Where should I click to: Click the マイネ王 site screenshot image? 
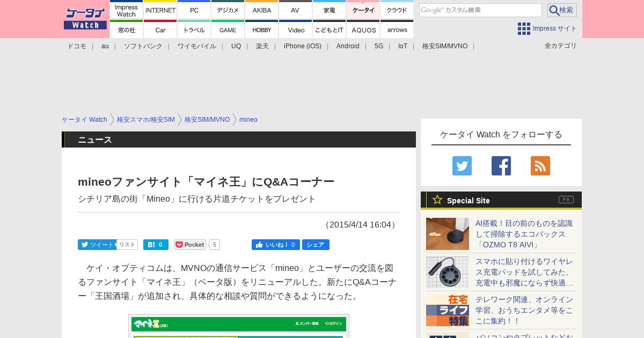(239, 326)
